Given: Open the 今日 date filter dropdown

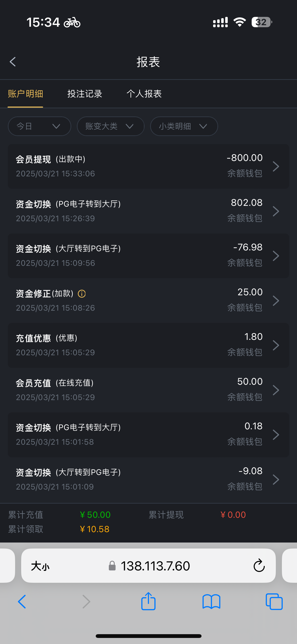Looking at the screenshot, I should point(39,126).
